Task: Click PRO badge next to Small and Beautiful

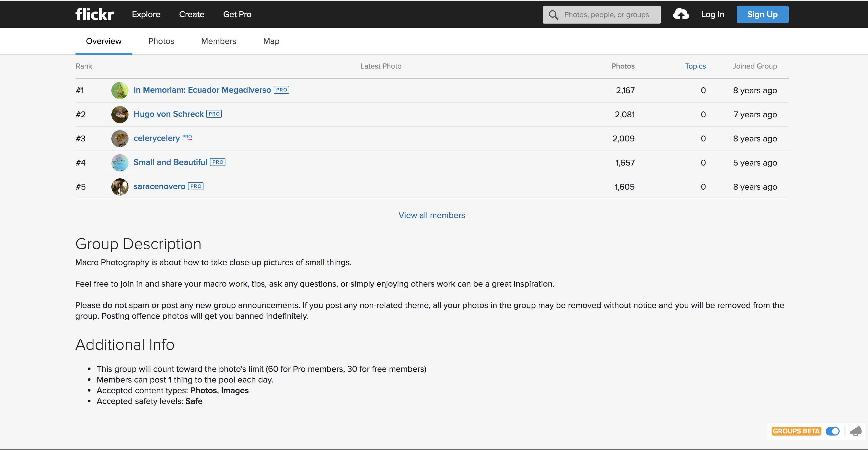Action: (218, 162)
